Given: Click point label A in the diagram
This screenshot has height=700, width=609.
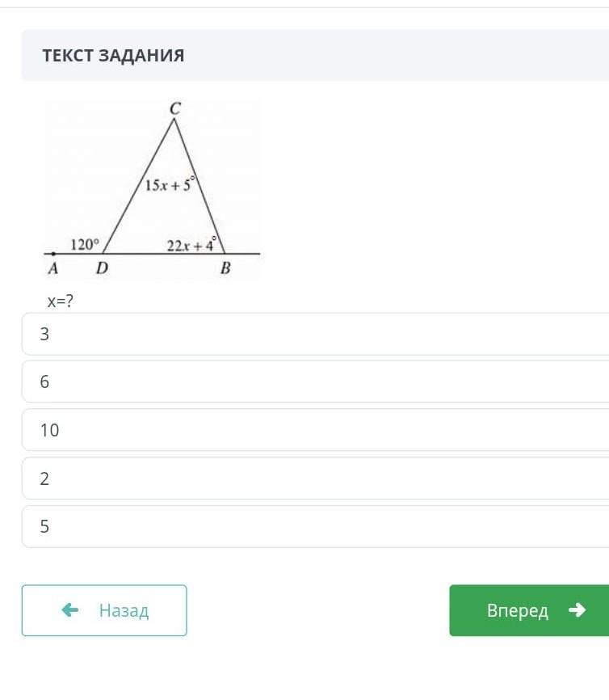Looking at the screenshot, I should click(x=52, y=268).
